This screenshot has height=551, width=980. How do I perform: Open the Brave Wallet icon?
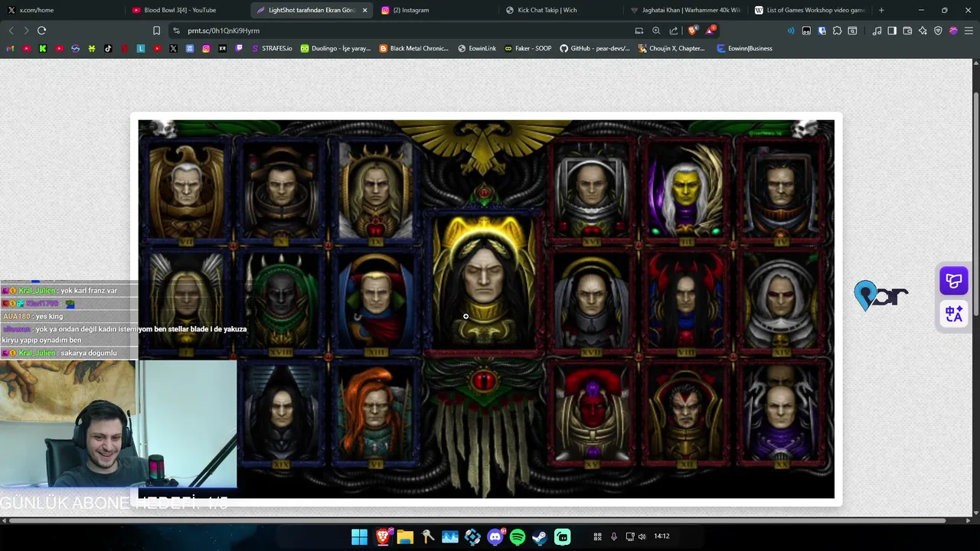907,31
